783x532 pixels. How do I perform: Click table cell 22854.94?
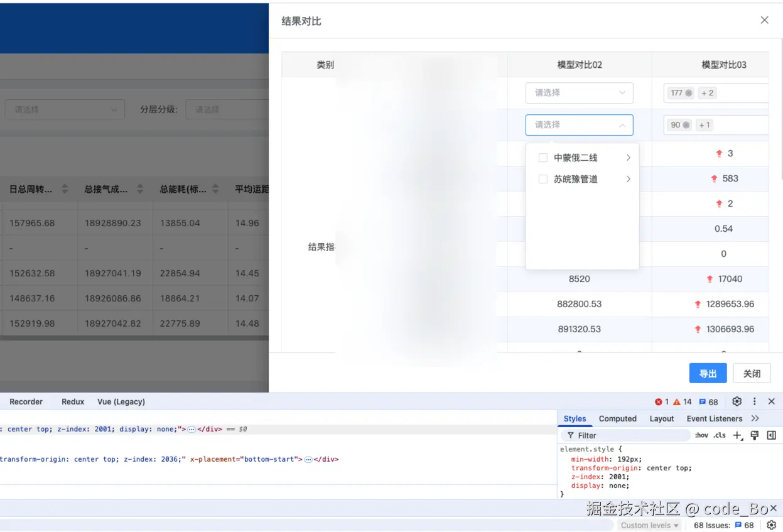tap(180, 273)
